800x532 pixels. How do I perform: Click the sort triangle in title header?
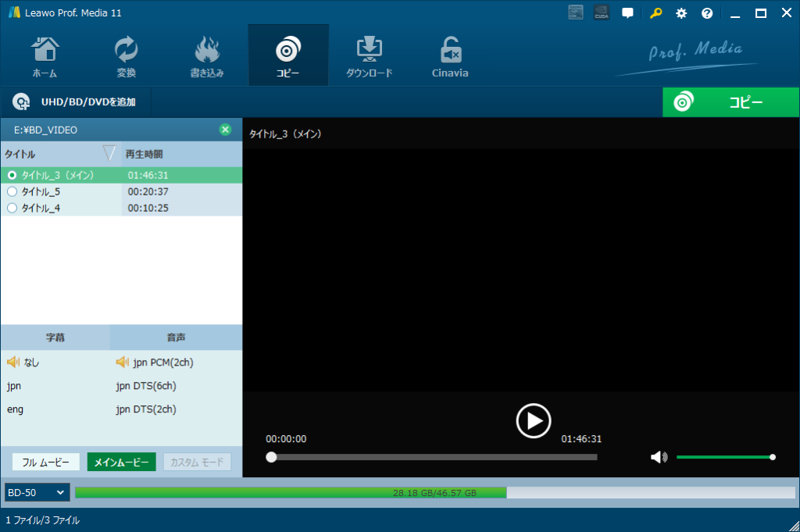[109, 153]
